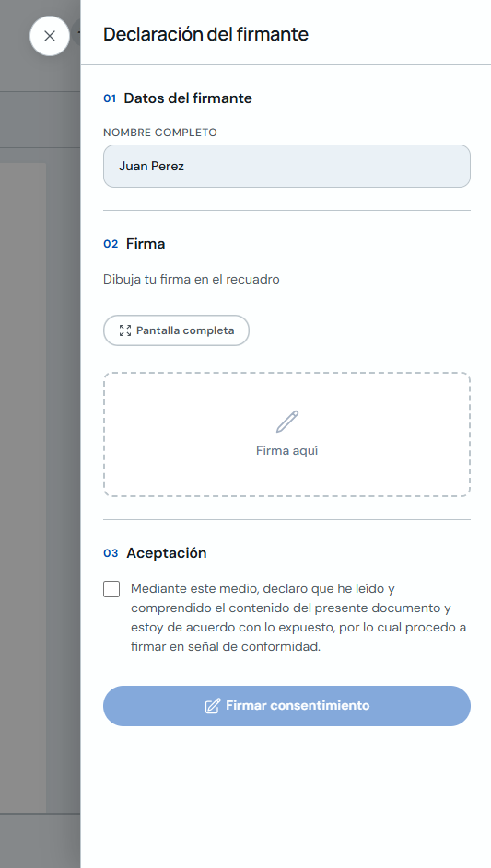Click the Firma section heading

point(146,244)
